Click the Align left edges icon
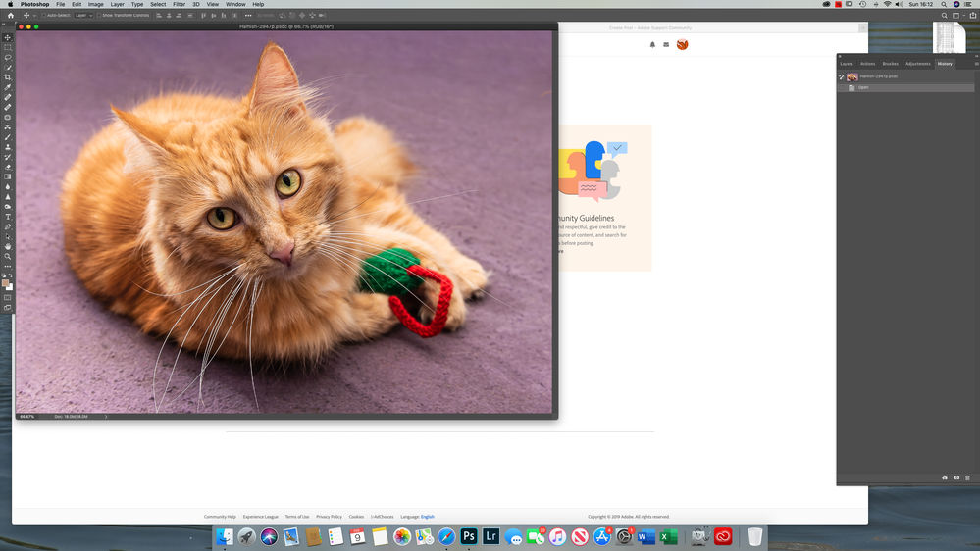The height and width of the screenshot is (551, 980). click(x=159, y=15)
